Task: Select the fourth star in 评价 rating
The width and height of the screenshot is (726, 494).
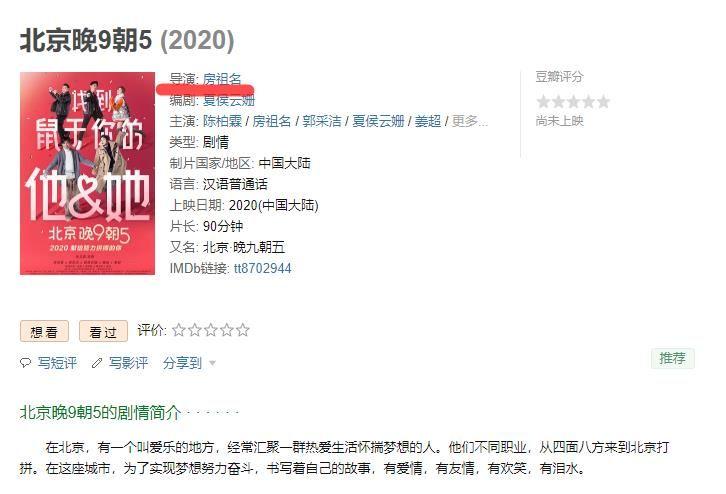Action: pyautogui.click(x=227, y=330)
